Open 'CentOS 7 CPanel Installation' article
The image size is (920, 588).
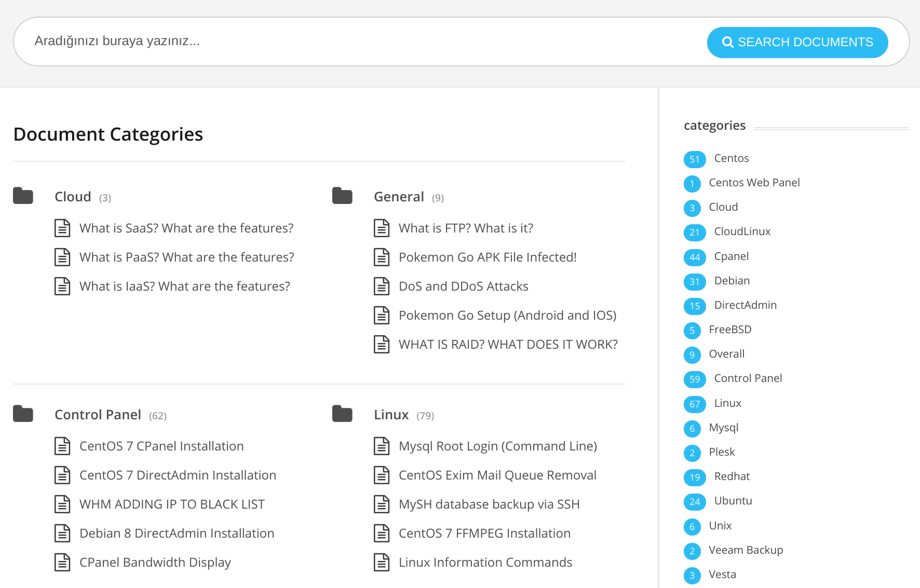tap(161, 446)
